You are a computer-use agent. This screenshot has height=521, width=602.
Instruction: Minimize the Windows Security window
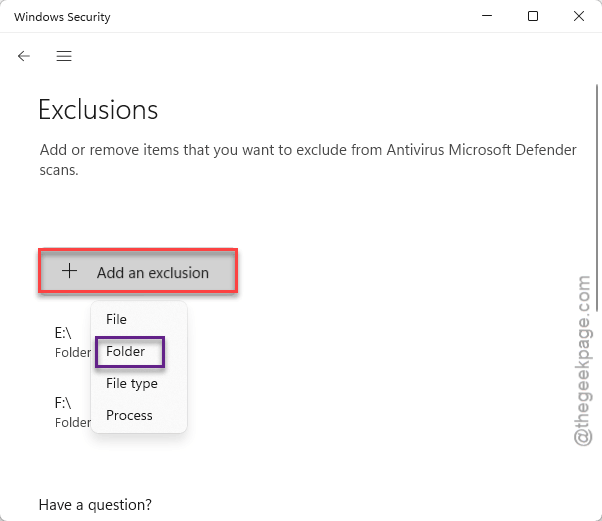[x=487, y=16]
